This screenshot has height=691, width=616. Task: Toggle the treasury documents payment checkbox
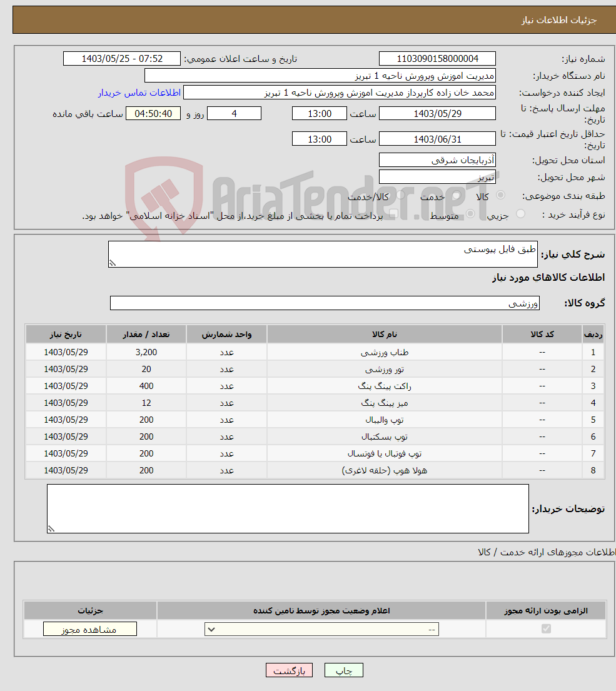[394, 214]
